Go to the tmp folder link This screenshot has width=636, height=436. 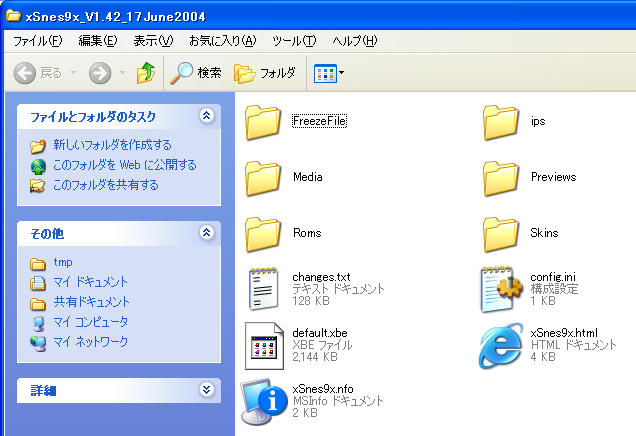coord(63,262)
